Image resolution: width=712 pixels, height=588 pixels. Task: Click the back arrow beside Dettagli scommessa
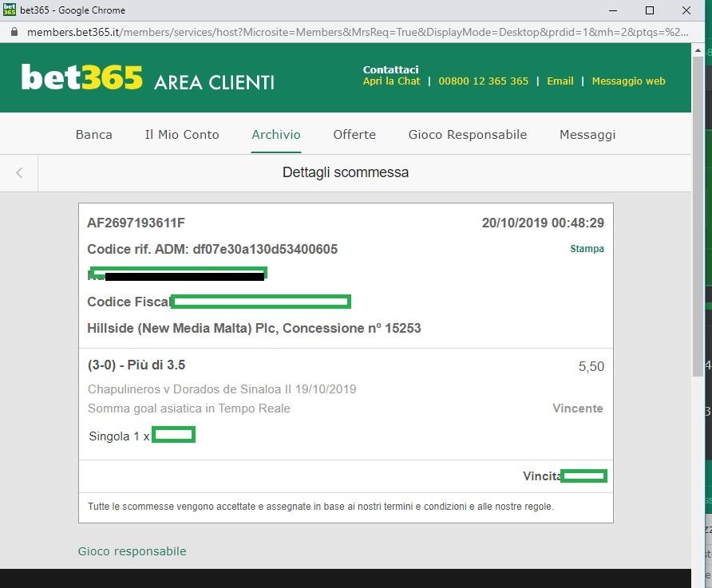pyautogui.click(x=19, y=173)
